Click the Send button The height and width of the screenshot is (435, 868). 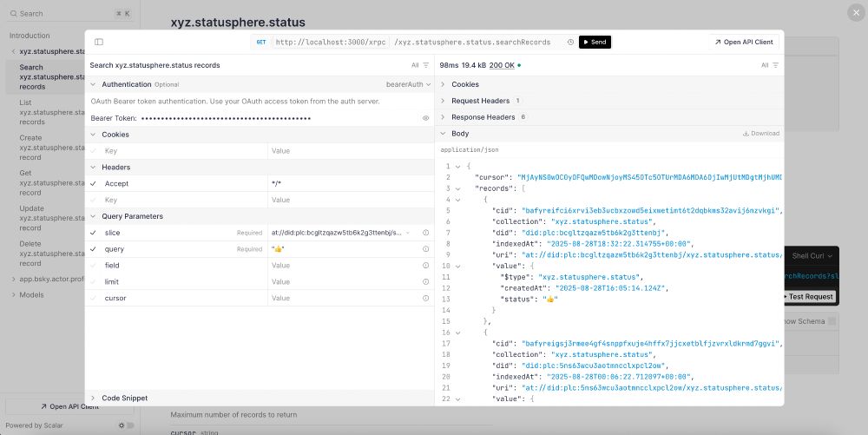595,42
